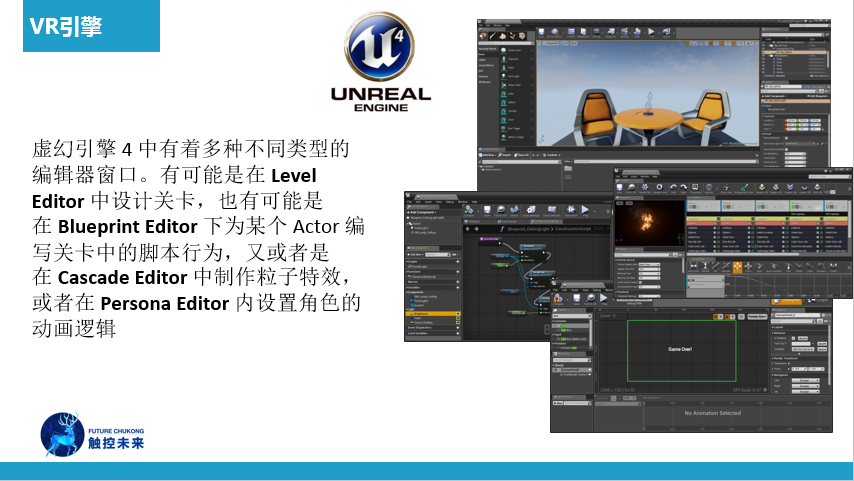The height and width of the screenshot is (481, 854).
Task: Click Play in Level Editor toolbar
Action: pos(651,33)
